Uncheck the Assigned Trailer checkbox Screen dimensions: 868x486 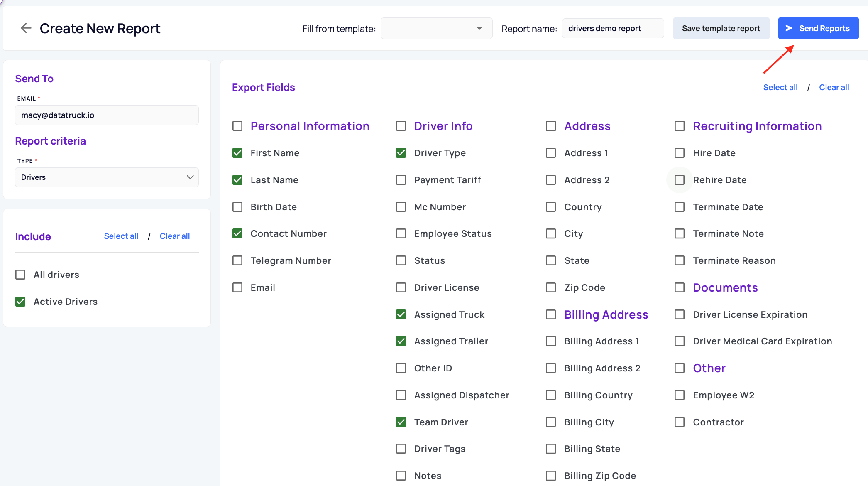pyautogui.click(x=401, y=341)
